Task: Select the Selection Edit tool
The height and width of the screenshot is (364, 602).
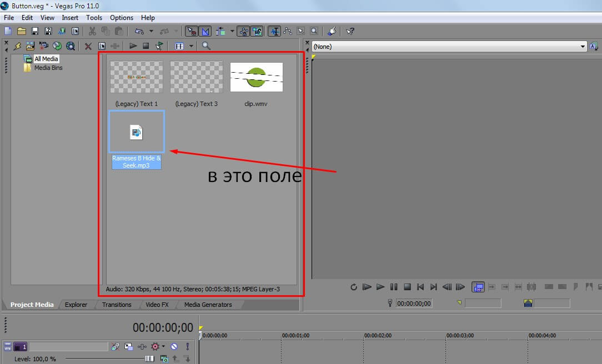Action: pos(301,31)
